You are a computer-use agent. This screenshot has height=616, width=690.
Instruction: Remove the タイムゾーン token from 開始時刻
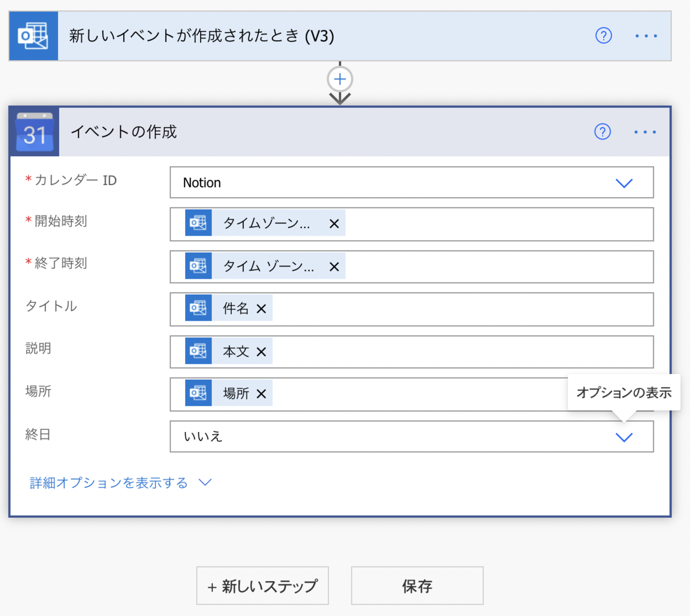pos(333,224)
